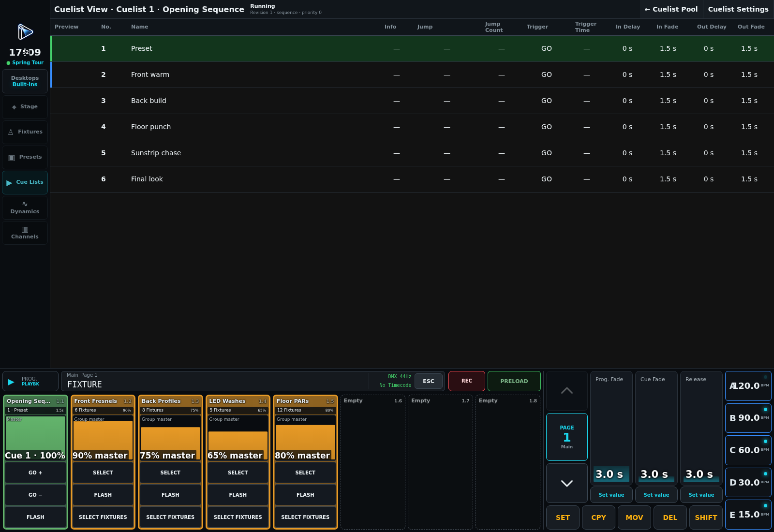Image resolution: width=774 pixels, height=532 pixels.
Task: Select the Page 1 Main indicator
Action: click(566, 437)
